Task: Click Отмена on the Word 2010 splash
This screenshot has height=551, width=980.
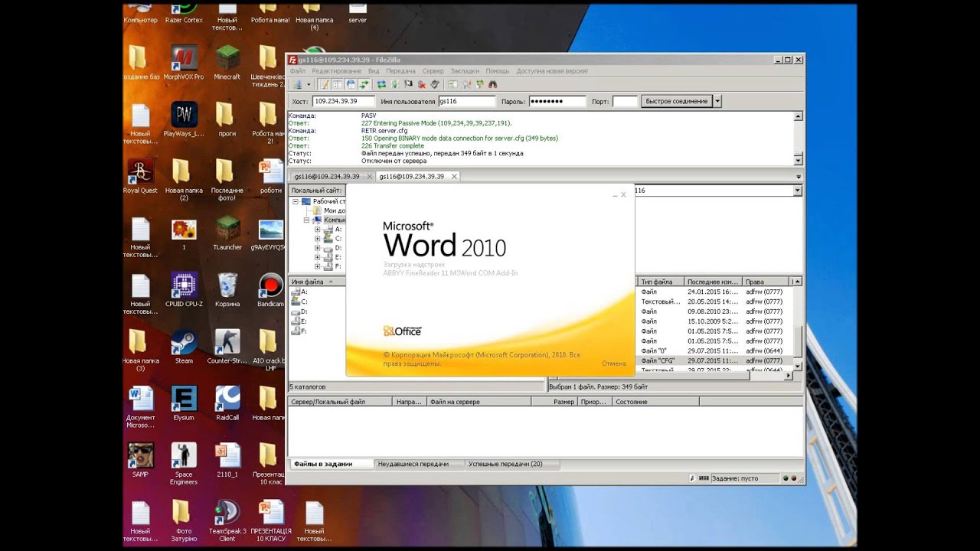Action: 614,364
